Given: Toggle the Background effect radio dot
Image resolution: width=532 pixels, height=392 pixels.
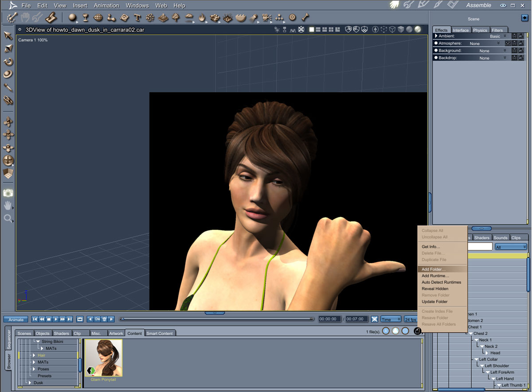Looking at the screenshot, I should coord(436,50).
